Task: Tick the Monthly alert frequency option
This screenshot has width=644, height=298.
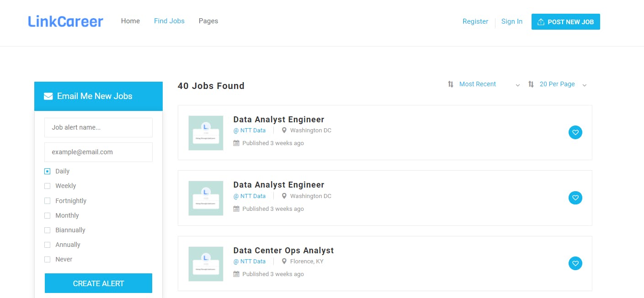Action: pos(47,215)
